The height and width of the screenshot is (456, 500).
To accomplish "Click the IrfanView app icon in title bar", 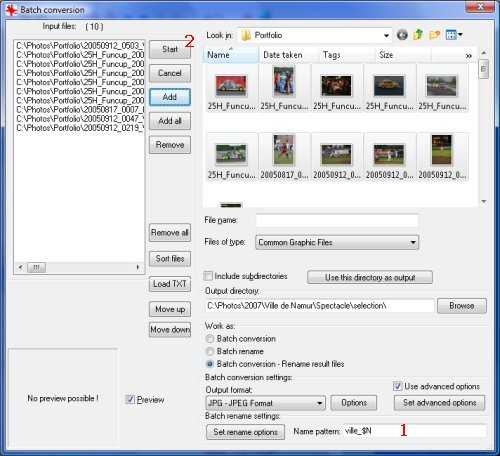I will (11, 10).
